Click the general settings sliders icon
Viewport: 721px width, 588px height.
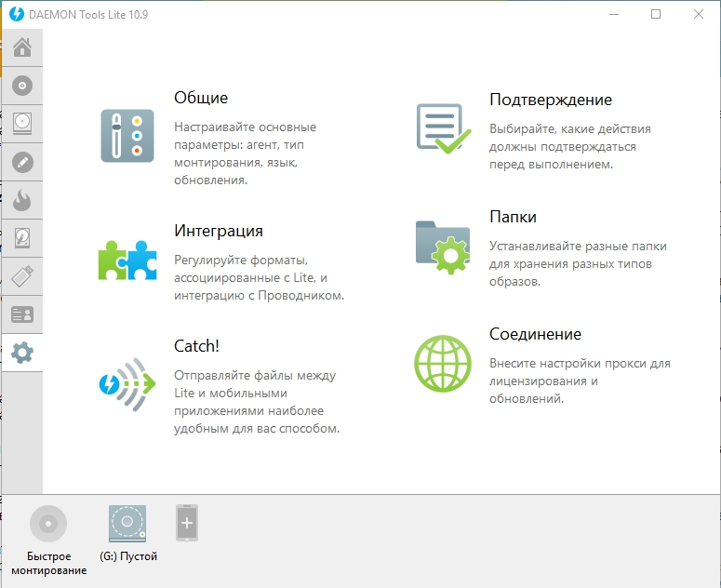pyautogui.click(x=127, y=136)
